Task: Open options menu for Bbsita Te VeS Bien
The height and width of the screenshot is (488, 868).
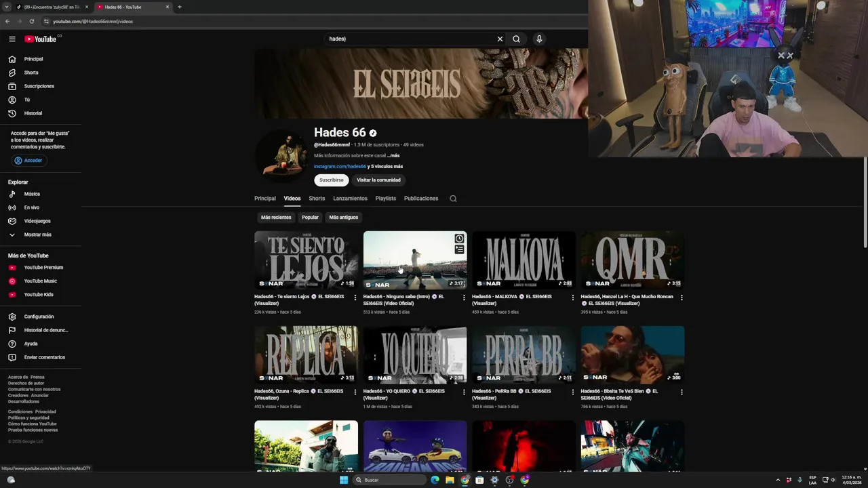Action: 682,392
